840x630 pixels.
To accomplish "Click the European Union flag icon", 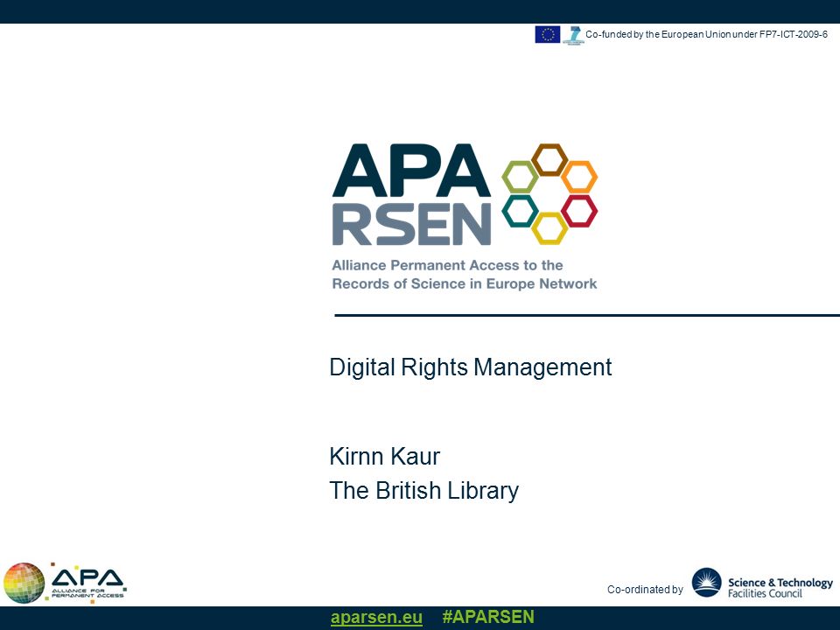I will pyautogui.click(x=548, y=34).
